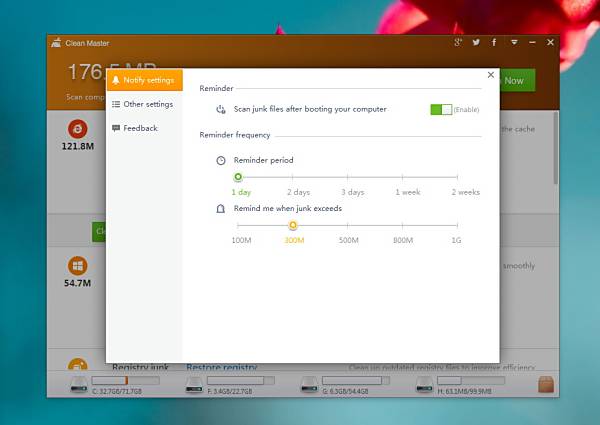Open the title bar dropdown menu arrow
This screenshot has width=600, height=425.
point(514,42)
